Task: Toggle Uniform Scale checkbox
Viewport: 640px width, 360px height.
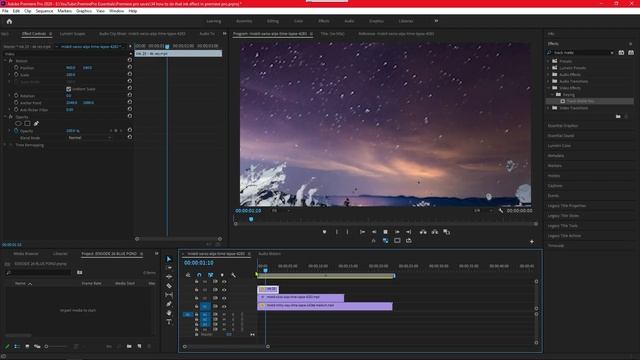Action: point(69,89)
